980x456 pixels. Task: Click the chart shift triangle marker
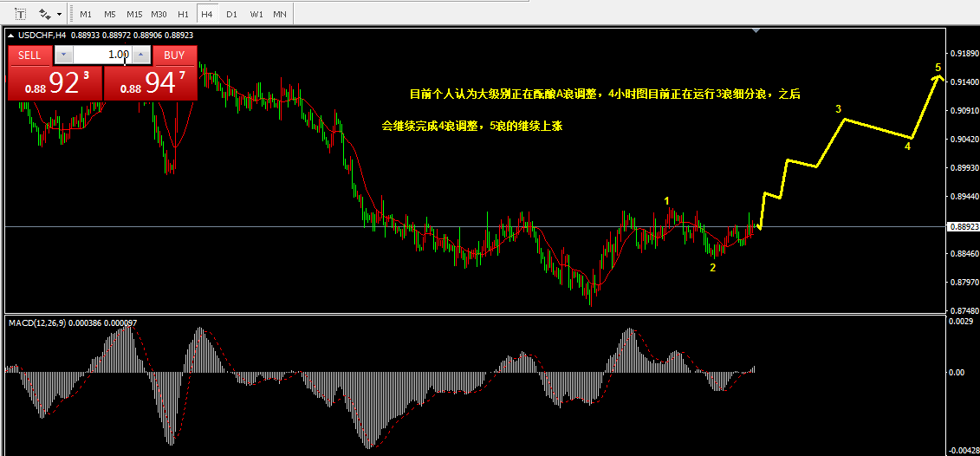(x=756, y=30)
